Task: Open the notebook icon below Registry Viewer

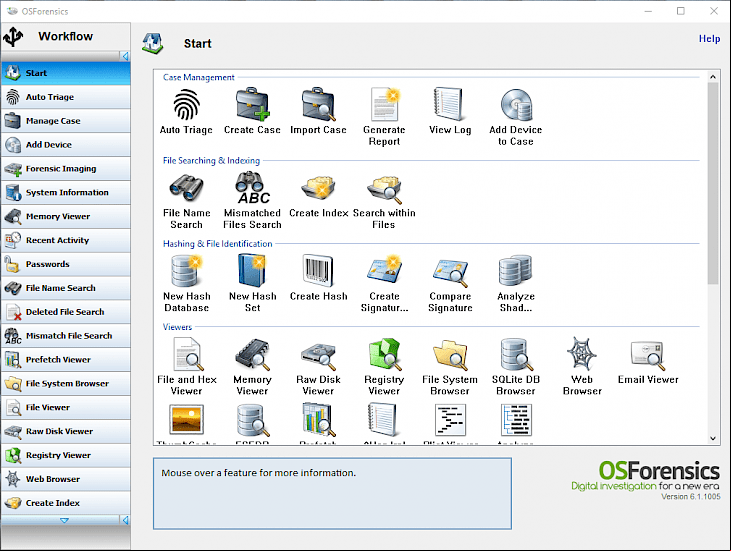Action: [x=383, y=420]
